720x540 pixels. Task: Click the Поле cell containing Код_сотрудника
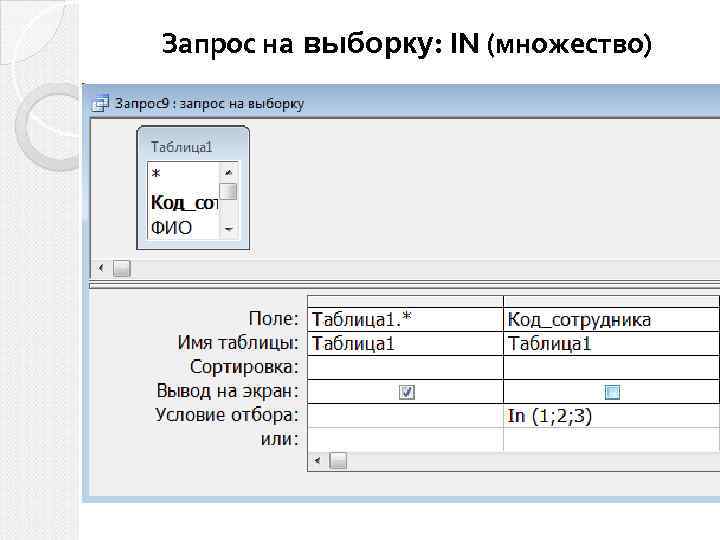[x=611, y=320]
